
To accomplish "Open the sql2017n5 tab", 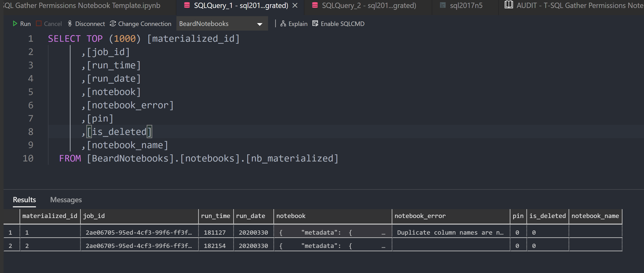I will (466, 6).
